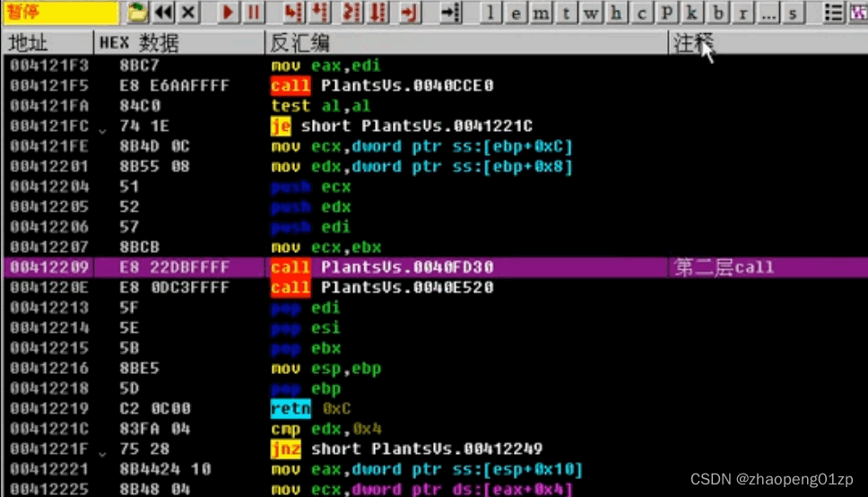Pause execution with the red pause icon
The width and height of the screenshot is (868, 497).
pos(254,13)
